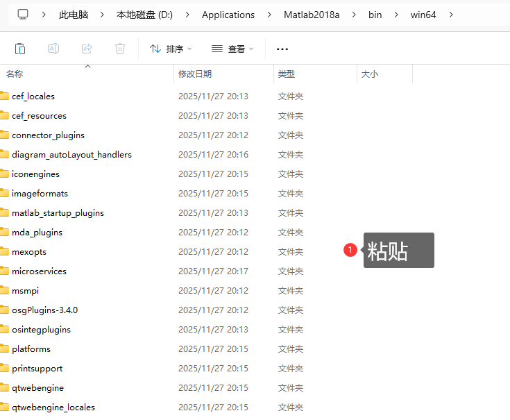Go to 本地磁盘 (D:) in the breadcrumb
This screenshot has height=420, width=510.
[x=144, y=15]
